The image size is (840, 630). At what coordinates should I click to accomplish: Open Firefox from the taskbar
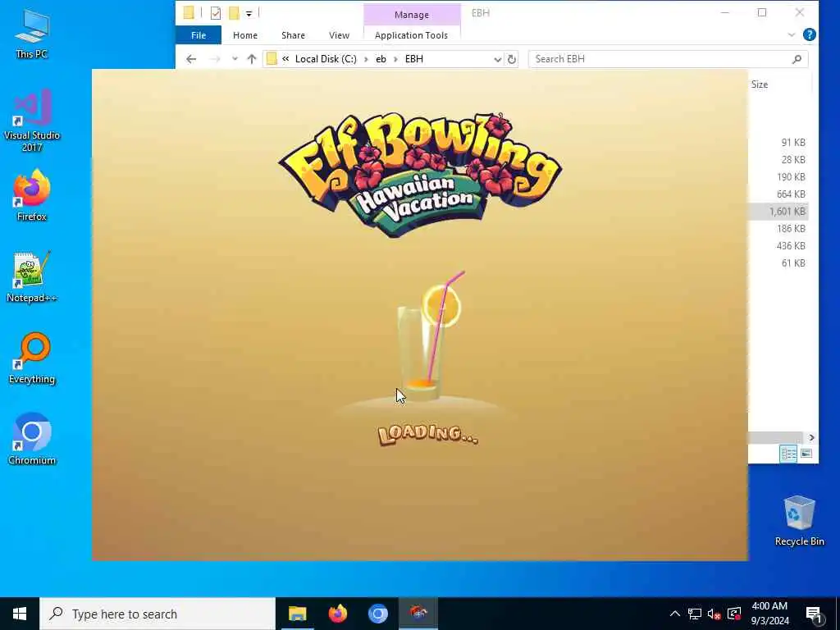point(337,614)
